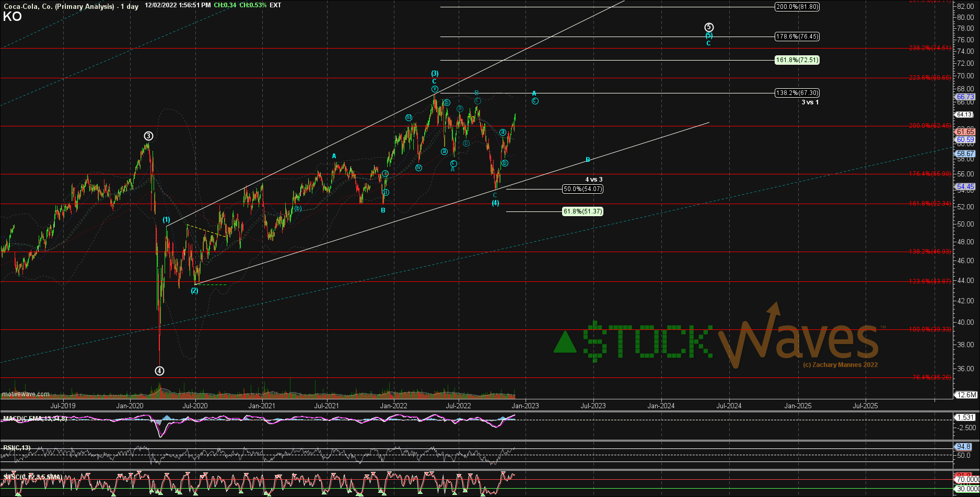The image size is (980, 497).
Task: Open the MACD(C,EMA,13,34,8) indicator label
Action: point(35,419)
